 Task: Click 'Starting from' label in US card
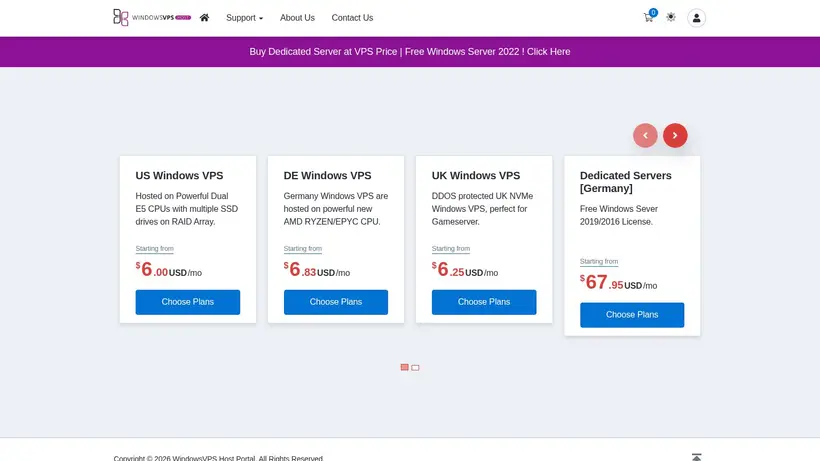click(x=154, y=249)
